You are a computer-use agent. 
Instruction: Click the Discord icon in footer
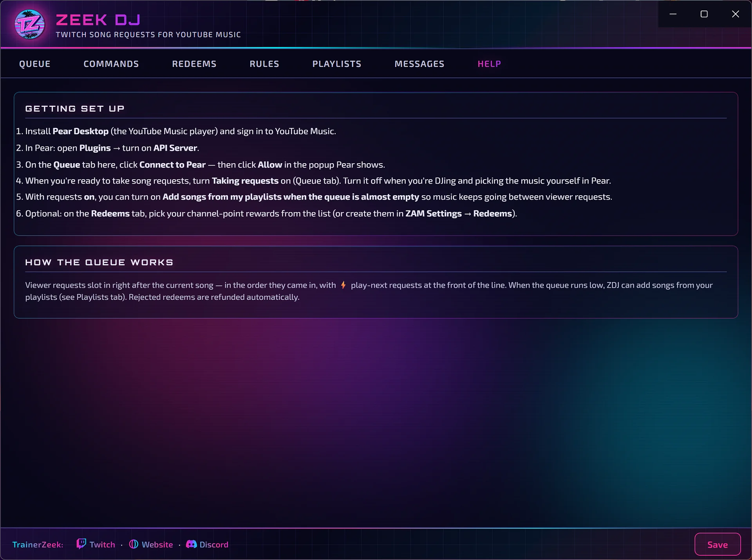click(191, 544)
